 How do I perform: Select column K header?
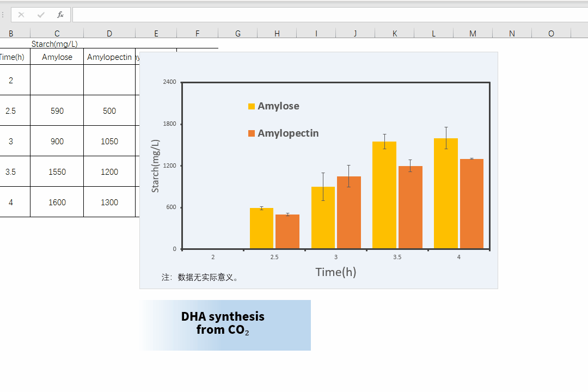(x=395, y=33)
